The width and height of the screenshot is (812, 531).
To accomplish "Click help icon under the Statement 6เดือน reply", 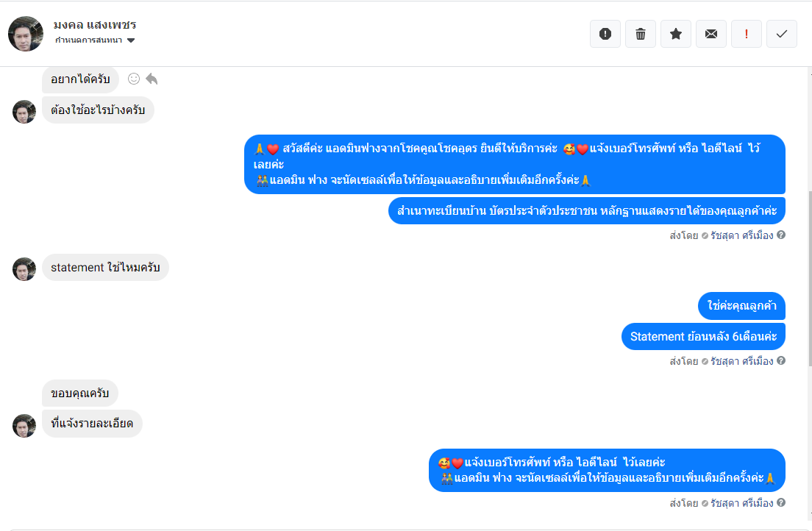I will (x=781, y=361).
